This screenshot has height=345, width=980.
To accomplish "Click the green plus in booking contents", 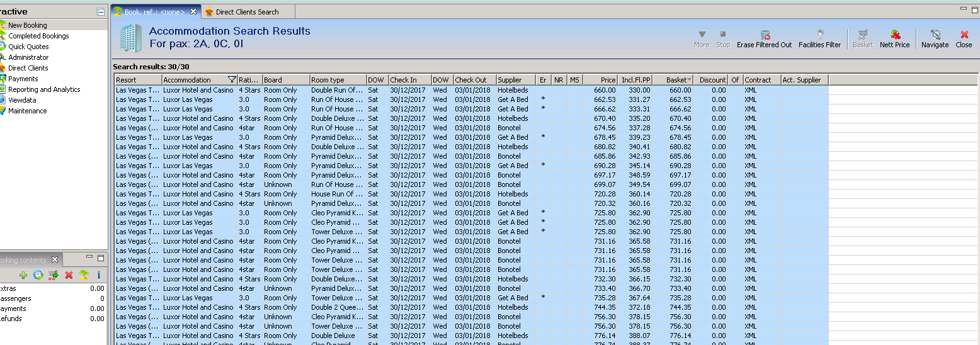I will tap(23, 275).
